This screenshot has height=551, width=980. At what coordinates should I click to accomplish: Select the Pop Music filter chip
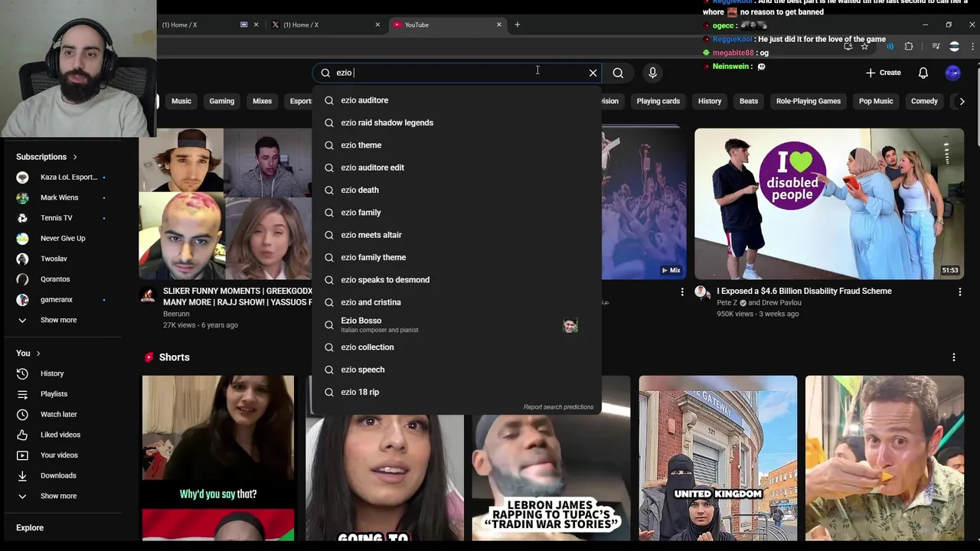[x=876, y=101]
